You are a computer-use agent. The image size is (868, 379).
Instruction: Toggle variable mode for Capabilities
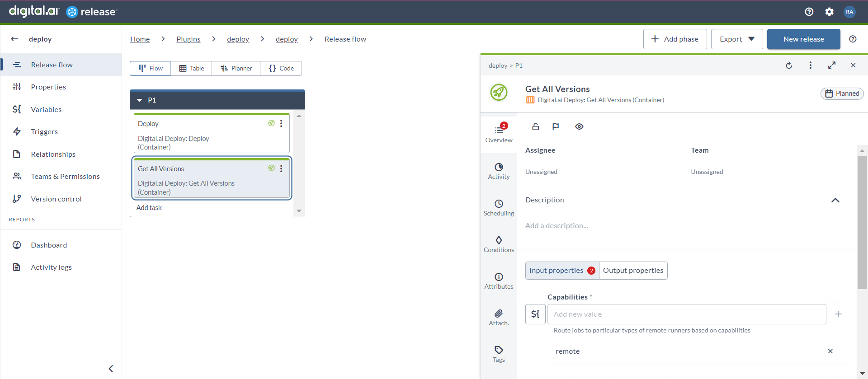pyautogui.click(x=535, y=314)
